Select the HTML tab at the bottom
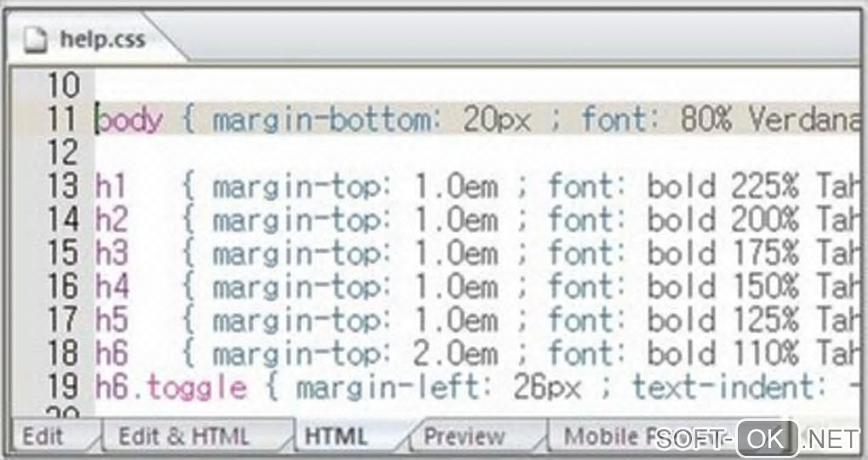The image size is (868, 460). (x=336, y=436)
